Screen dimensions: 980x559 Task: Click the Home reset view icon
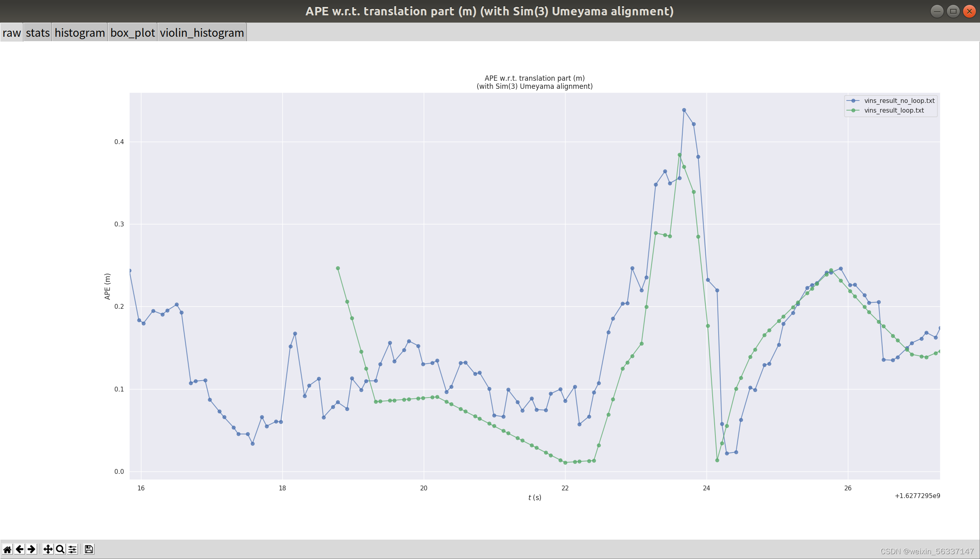(x=7, y=549)
